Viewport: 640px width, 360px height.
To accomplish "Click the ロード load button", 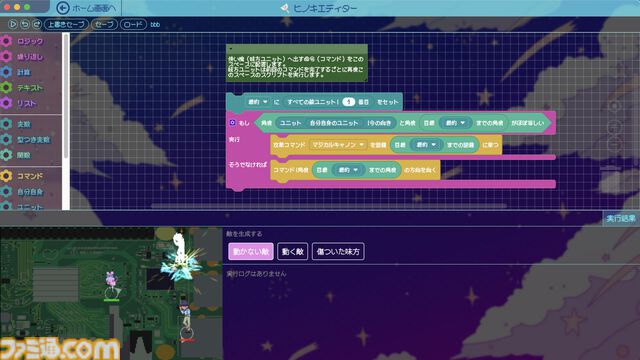I will 133,24.
